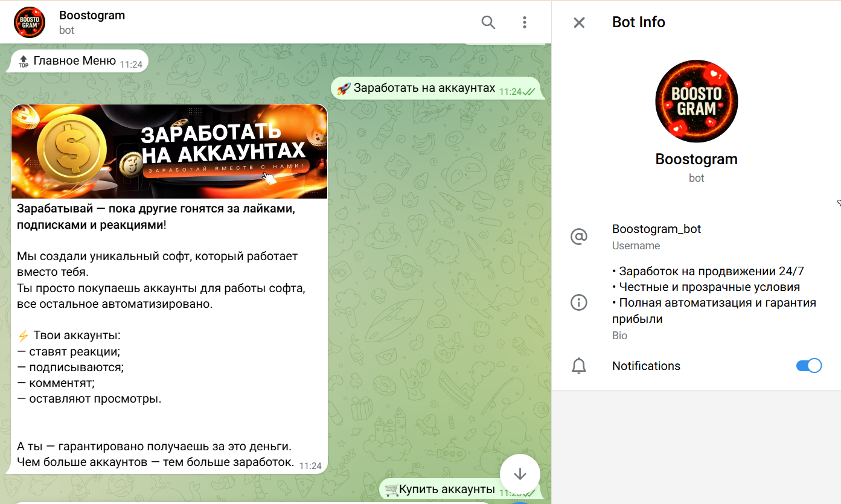Image resolution: width=841 pixels, height=504 pixels.
Task: Disable notifications for the Boostogram bot
Action: (808, 365)
